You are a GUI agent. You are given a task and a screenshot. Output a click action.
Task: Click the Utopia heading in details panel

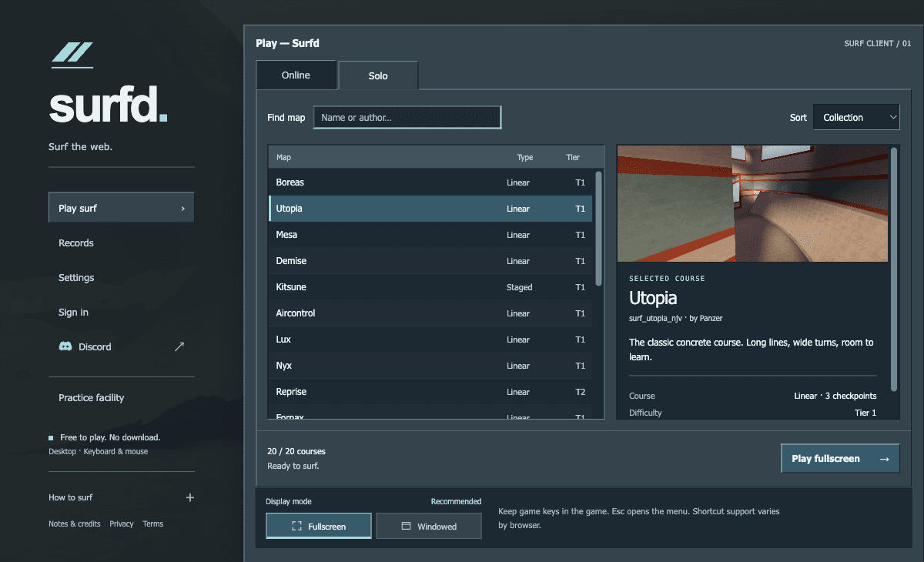coord(653,298)
